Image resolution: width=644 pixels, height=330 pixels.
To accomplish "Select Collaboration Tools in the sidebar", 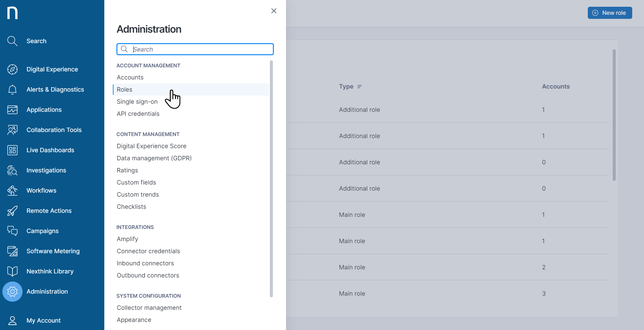I will coord(54,130).
